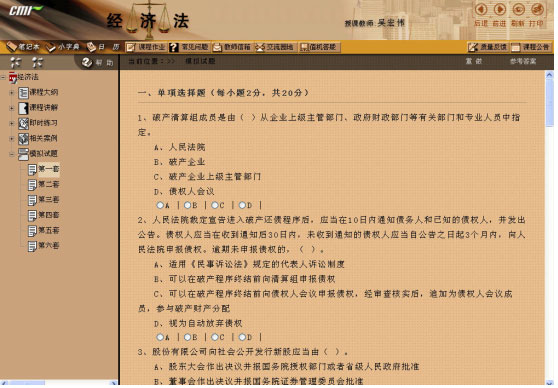The height and width of the screenshot is (388, 558).
Task: Click the 前进 forward arrow icon
Action: point(500,9)
